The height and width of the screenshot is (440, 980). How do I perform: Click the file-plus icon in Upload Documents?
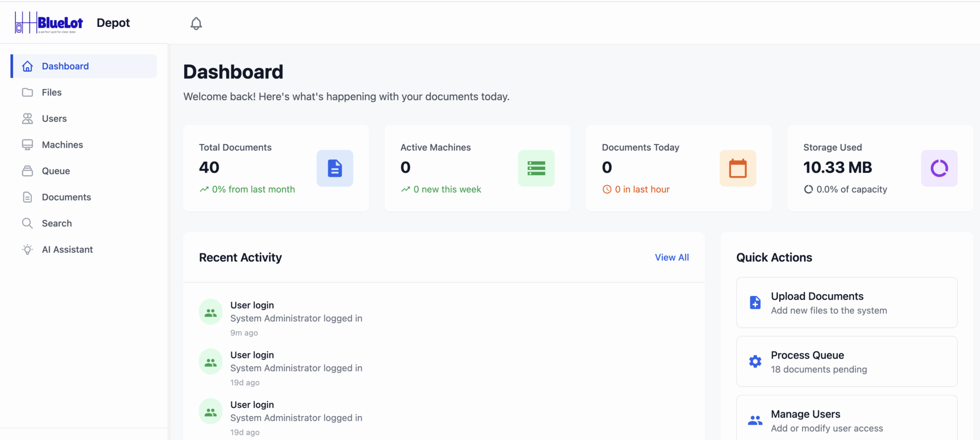click(x=755, y=303)
